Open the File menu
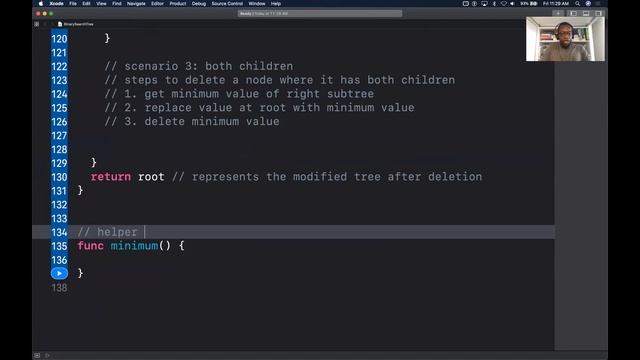 pos(73,4)
